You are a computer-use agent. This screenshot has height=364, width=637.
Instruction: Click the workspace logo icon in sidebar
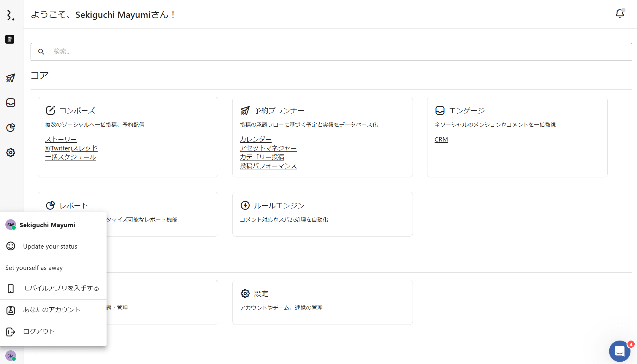(10, 39)
